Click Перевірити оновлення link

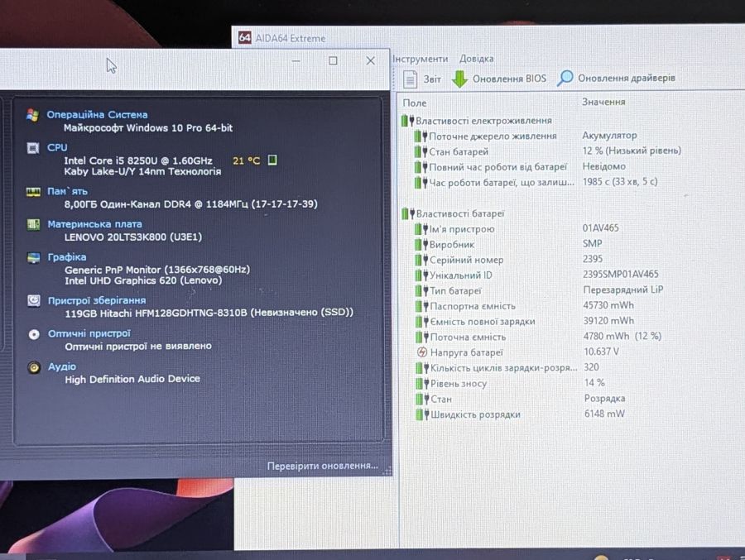(322, 466)
